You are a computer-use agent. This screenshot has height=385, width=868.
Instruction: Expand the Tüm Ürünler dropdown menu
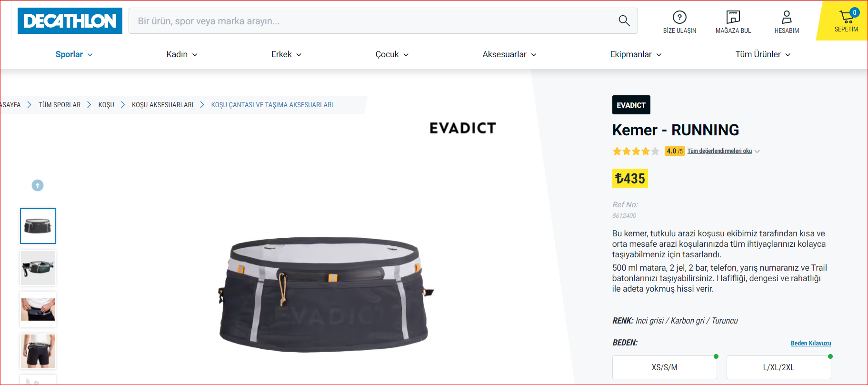pos(763,54)
